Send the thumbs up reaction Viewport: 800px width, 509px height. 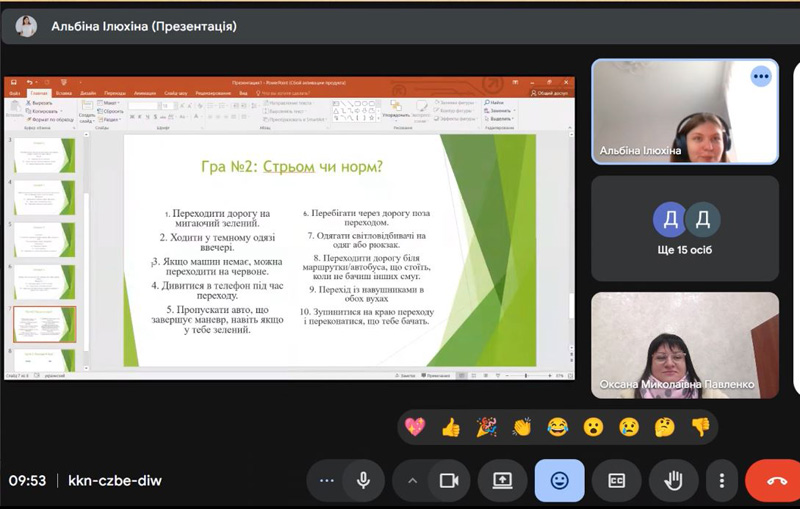[451, 427]
